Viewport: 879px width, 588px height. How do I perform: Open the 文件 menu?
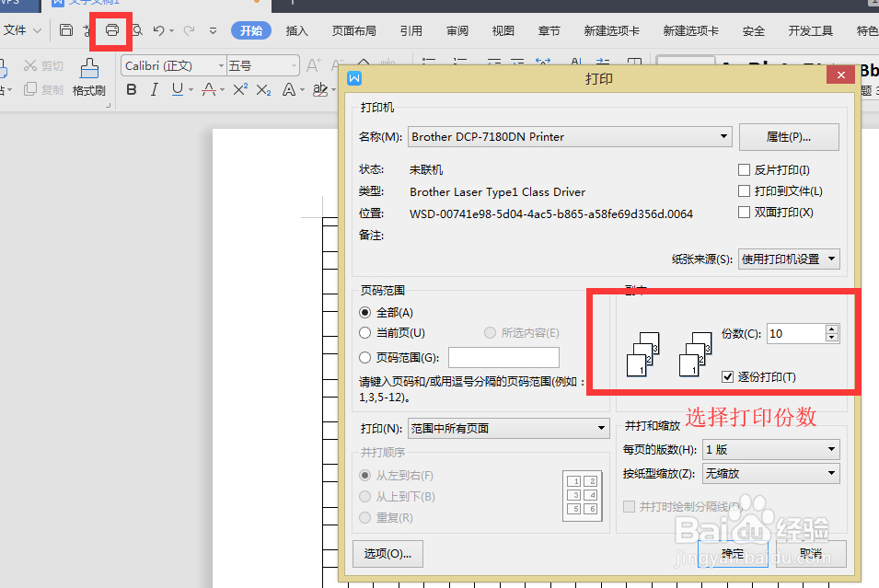click(17, 30)
